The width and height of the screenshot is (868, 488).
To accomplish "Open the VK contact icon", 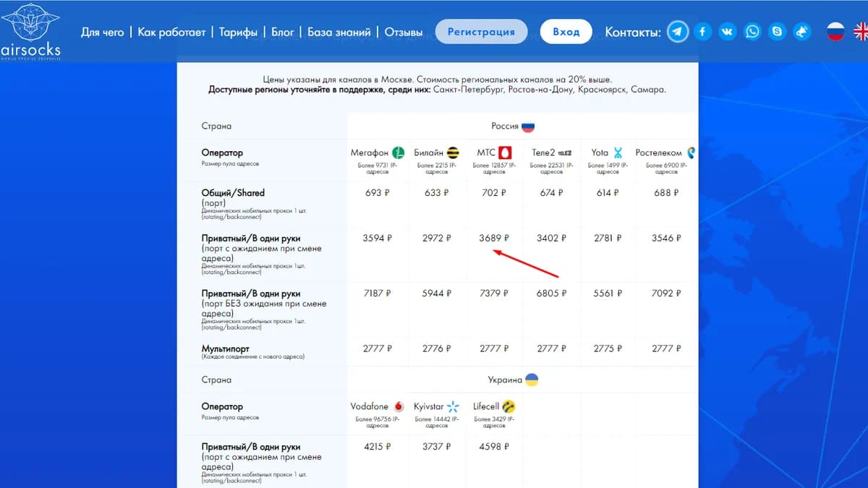I will pyautogui.click(x=728, y=32).
